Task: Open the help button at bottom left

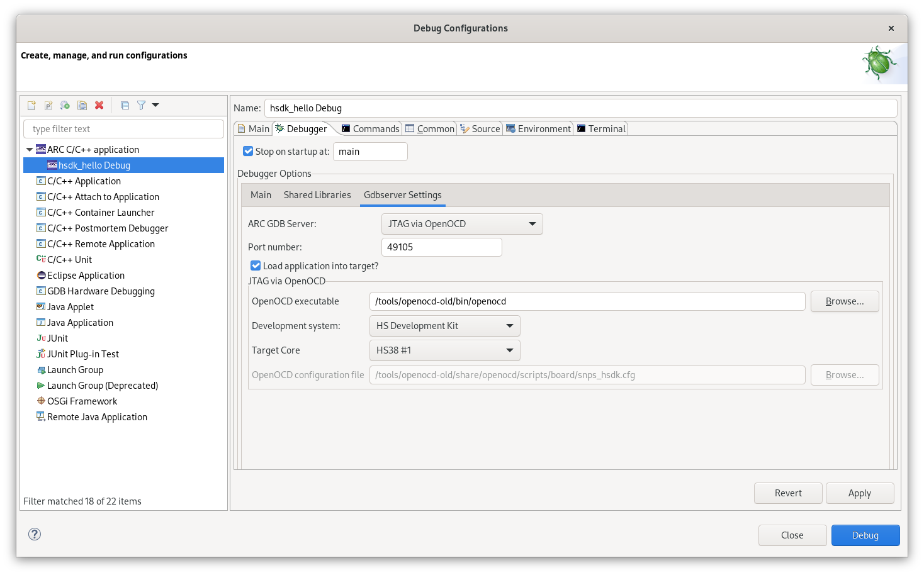Action: [x=34, y=533]
